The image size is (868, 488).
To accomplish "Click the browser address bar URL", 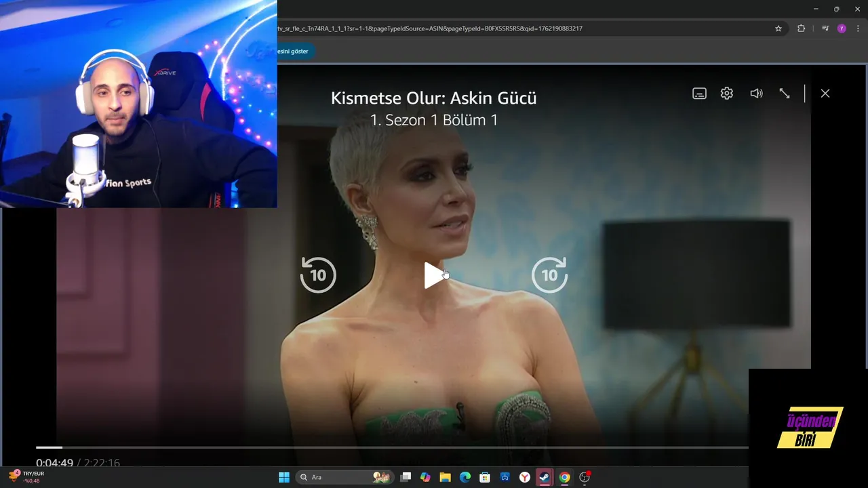I will tap(430, 28).
